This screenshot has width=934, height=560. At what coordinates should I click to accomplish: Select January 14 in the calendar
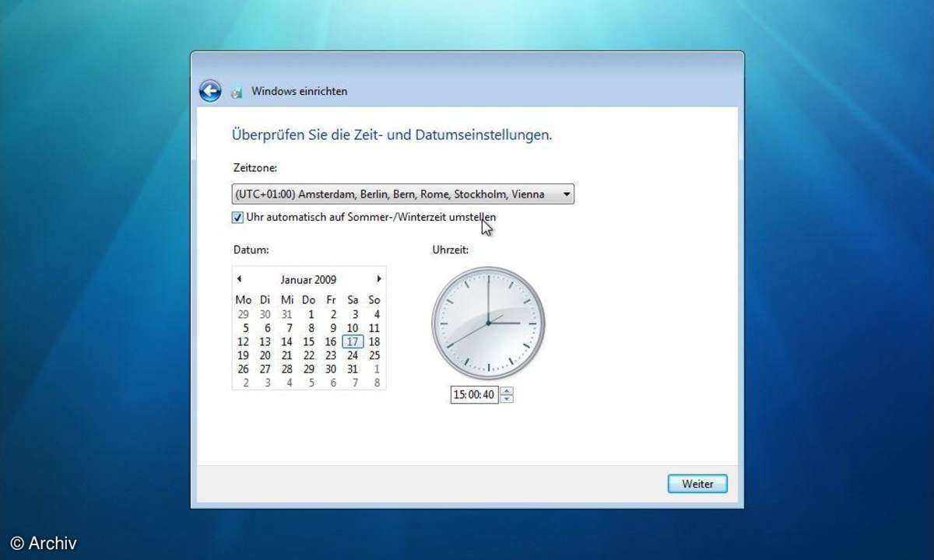(286, 341)
